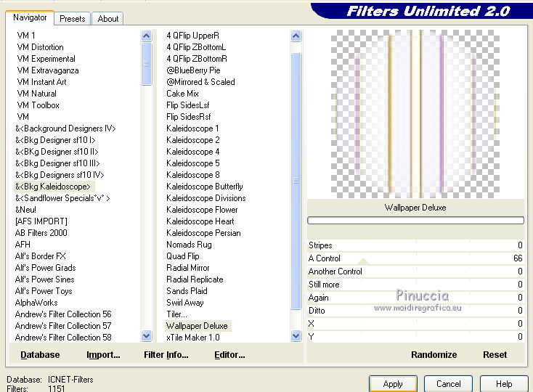Viewport: 533px width, 392px height.
Task: Show Filter Info...
Action: coord(166,355)
